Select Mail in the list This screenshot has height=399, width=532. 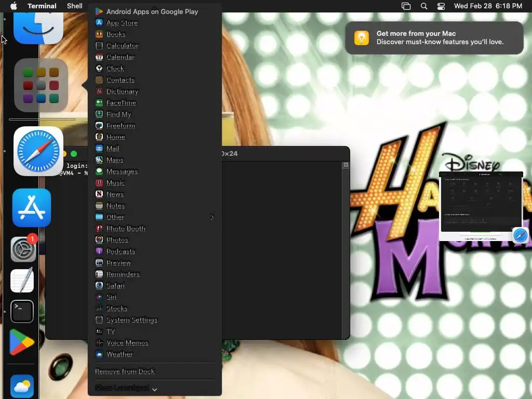pos(155,148)
